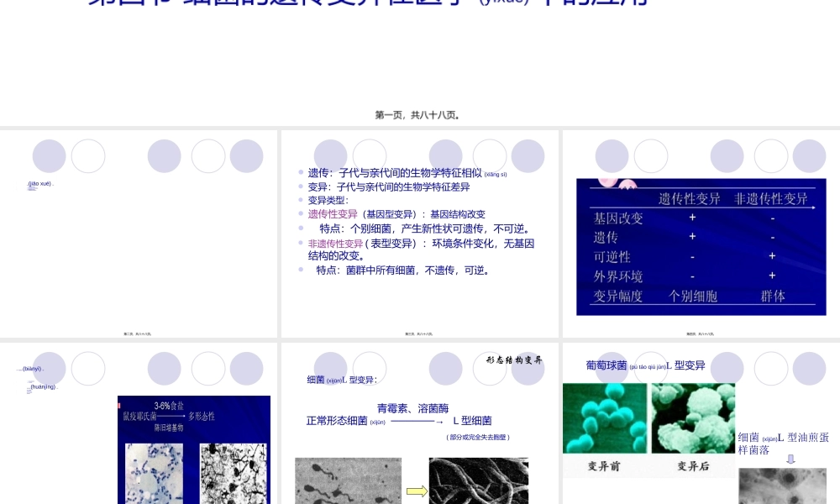Select the 变异后 staphylococcus photo
Image resolution: width=840 pixels, height=504 pixels.
tap(696, 417)
